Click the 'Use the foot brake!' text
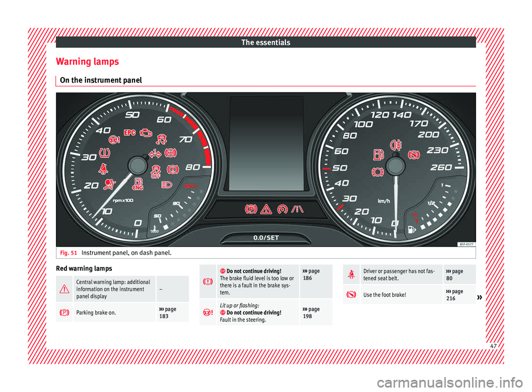This screenshot has height=392, width=532. tap(385, 295)
